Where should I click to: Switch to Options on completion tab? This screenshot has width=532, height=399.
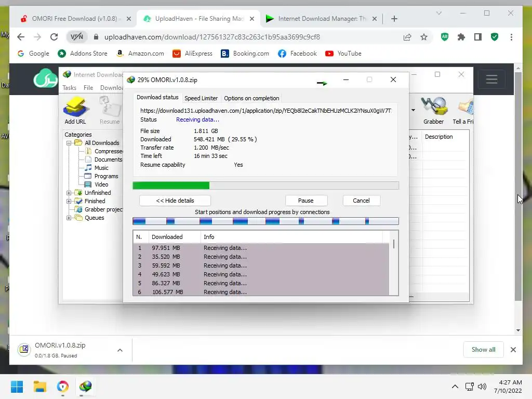pos(251,98)
